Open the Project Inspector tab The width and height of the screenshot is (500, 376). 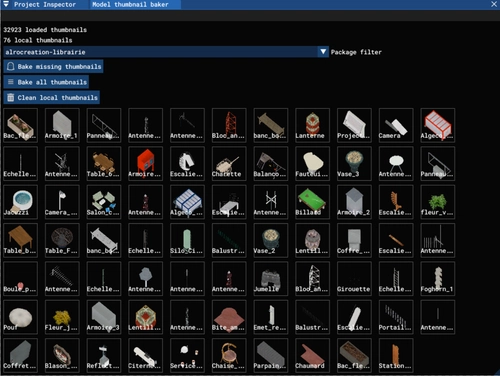point(45,5)
